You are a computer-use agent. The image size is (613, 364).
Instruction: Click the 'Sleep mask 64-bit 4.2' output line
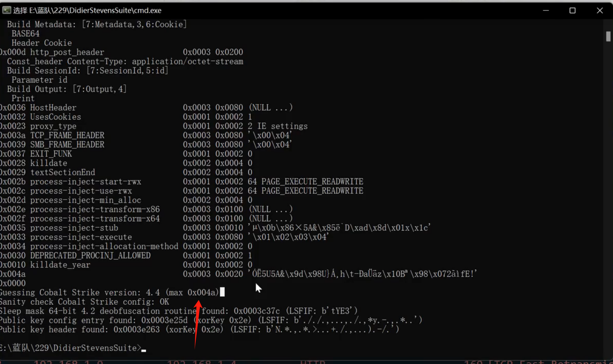point(178,311)
